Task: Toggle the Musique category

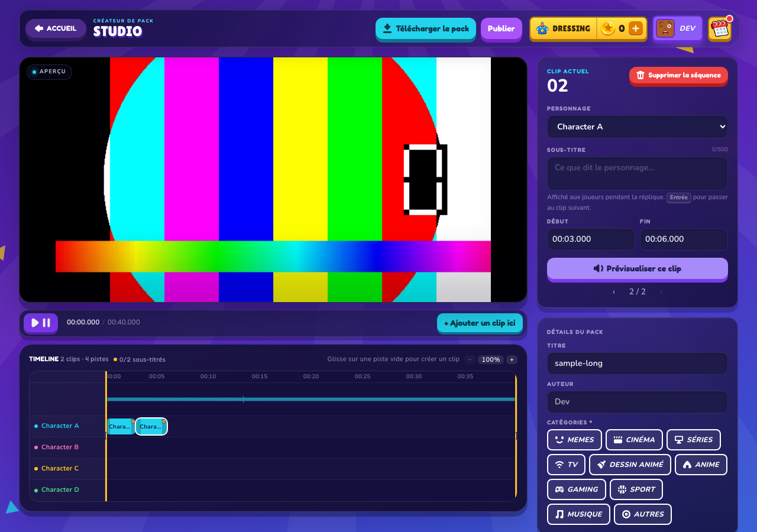Action: coord(578,514)
